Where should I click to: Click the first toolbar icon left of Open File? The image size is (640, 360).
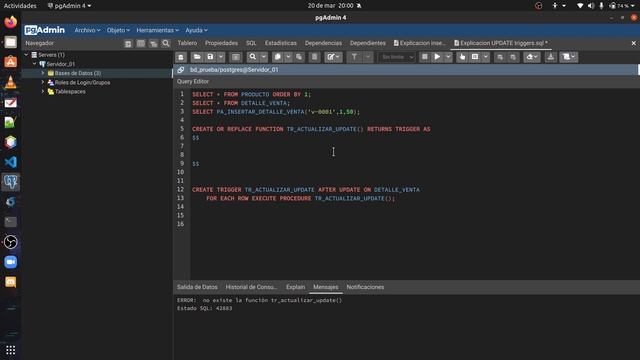pyautogui.click(x=181, y=57)
